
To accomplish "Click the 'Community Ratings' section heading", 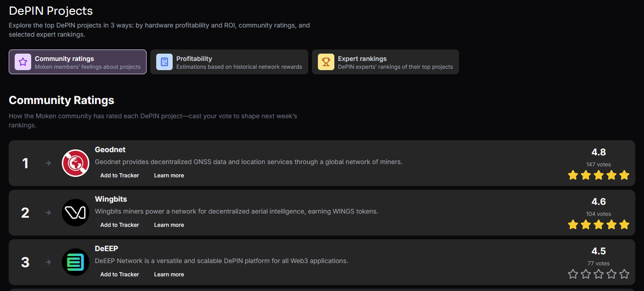I will pos(61,100).
